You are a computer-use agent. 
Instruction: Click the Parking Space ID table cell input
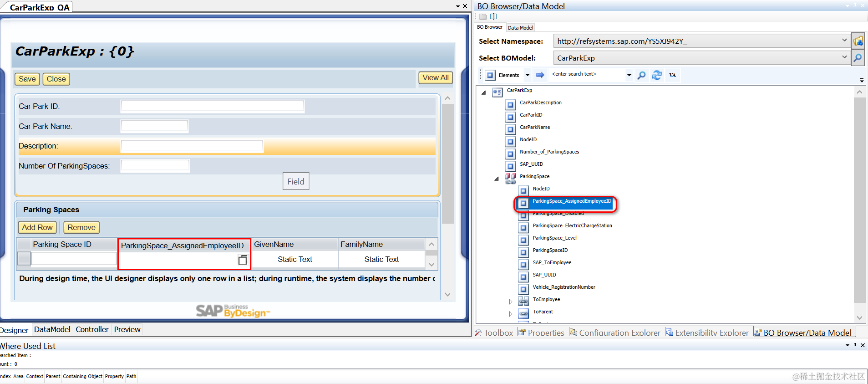tap(74, 259)
